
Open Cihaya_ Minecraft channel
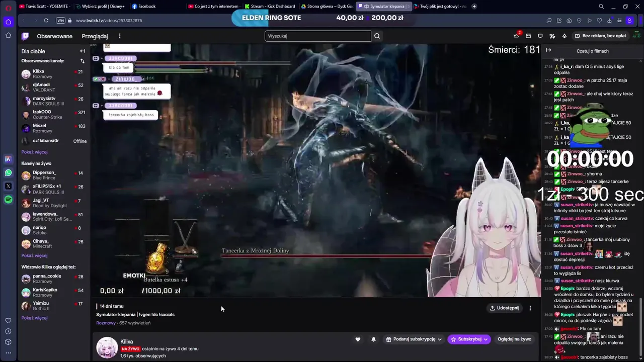point(54,244)
